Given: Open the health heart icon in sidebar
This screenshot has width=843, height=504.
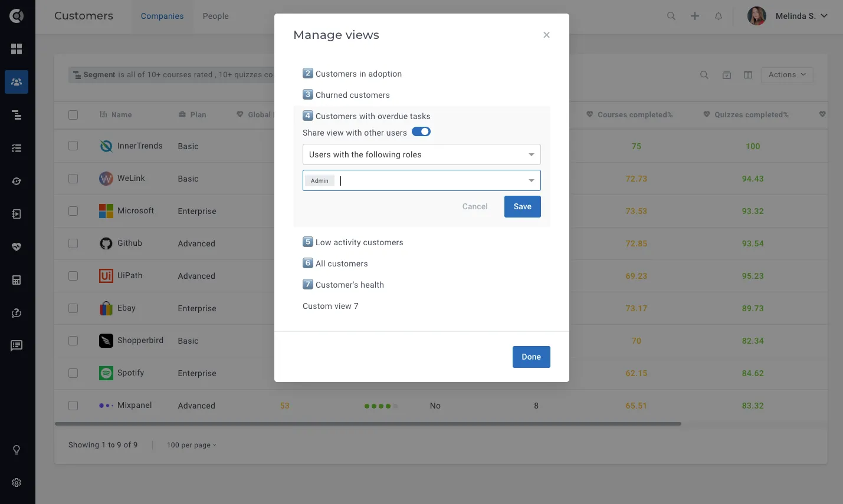Looking at the screenshot, I should (17, 247).
